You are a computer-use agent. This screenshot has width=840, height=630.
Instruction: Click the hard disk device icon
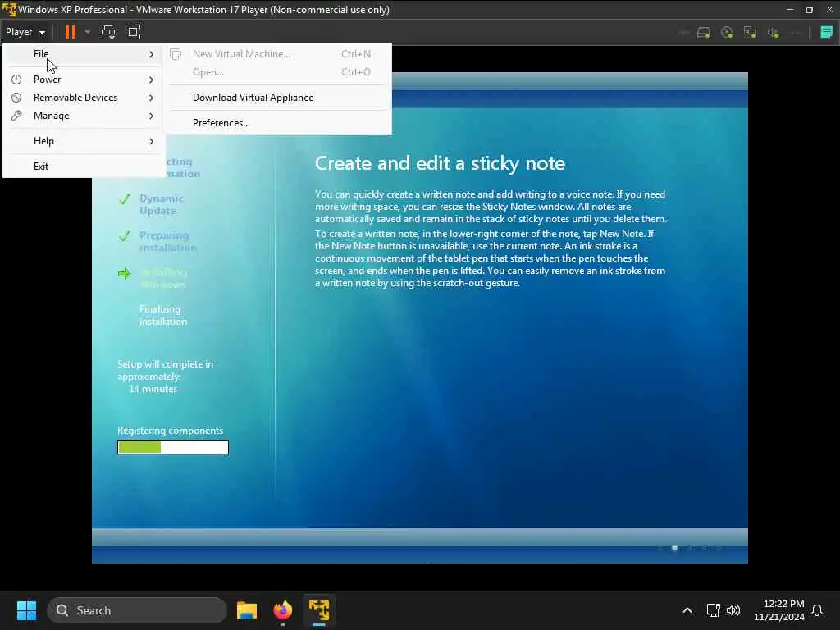(703, 33)
